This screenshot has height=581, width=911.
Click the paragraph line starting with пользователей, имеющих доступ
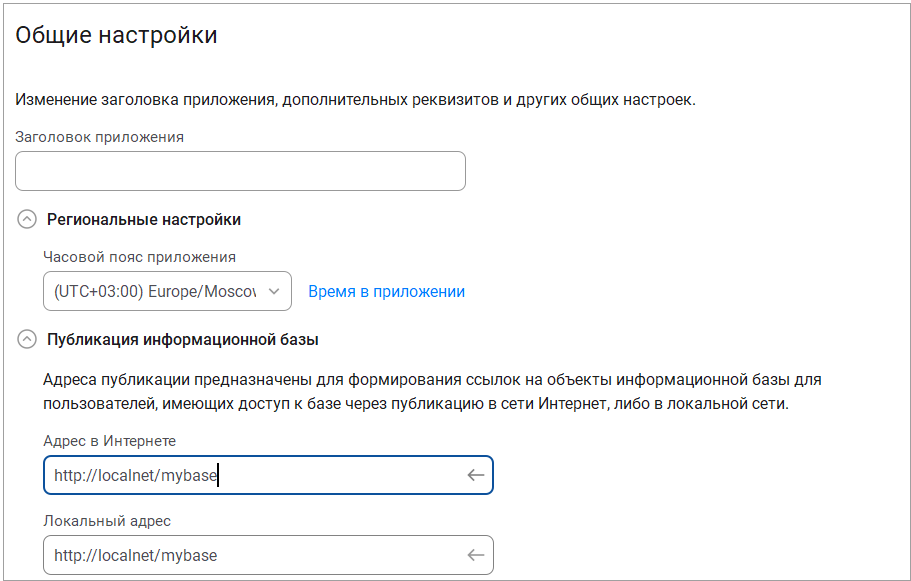pyautogui.click(x=416, y=404)
